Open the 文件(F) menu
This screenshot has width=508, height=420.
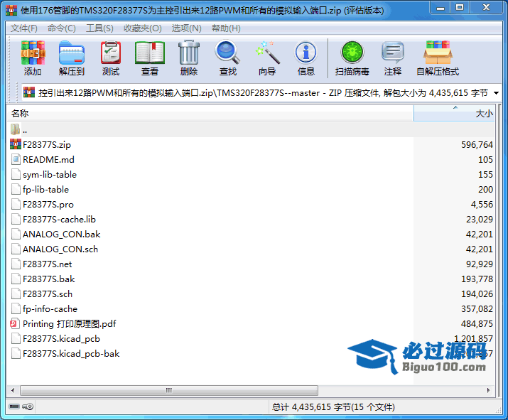(x=24, y=28)
